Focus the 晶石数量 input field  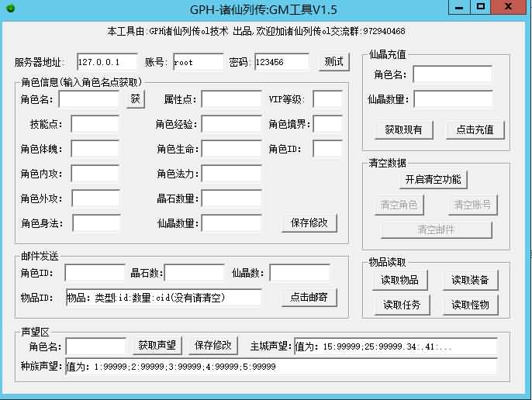(x=231, y=198)
